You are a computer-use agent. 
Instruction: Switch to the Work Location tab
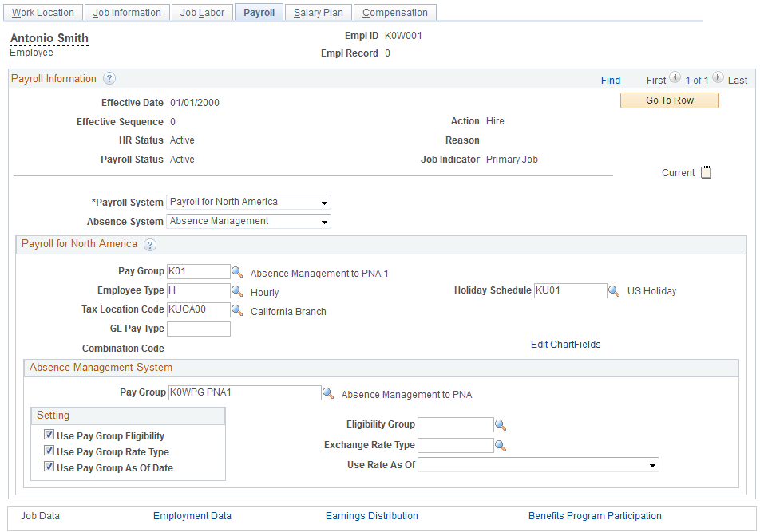click(43, 12)
